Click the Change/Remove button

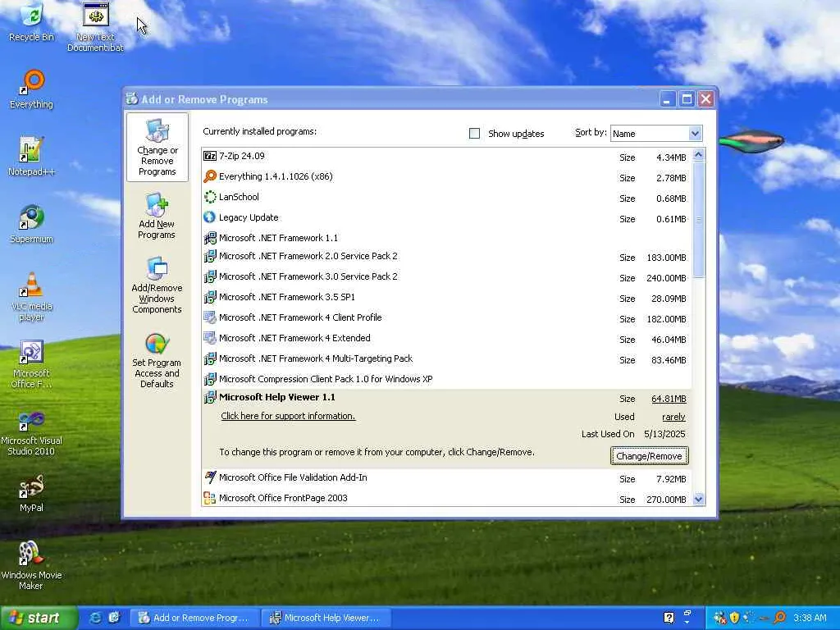(650, 456)
